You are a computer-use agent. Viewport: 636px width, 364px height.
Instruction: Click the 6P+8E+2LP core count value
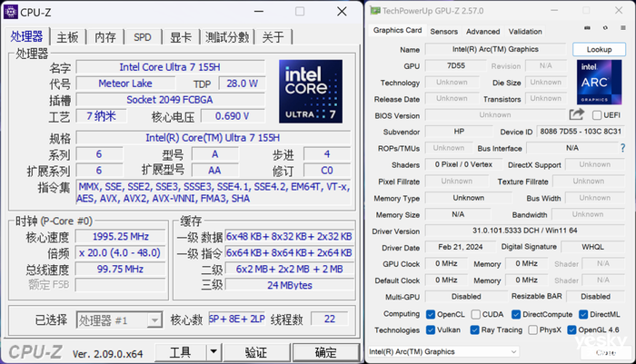click(x=237, y=319)
